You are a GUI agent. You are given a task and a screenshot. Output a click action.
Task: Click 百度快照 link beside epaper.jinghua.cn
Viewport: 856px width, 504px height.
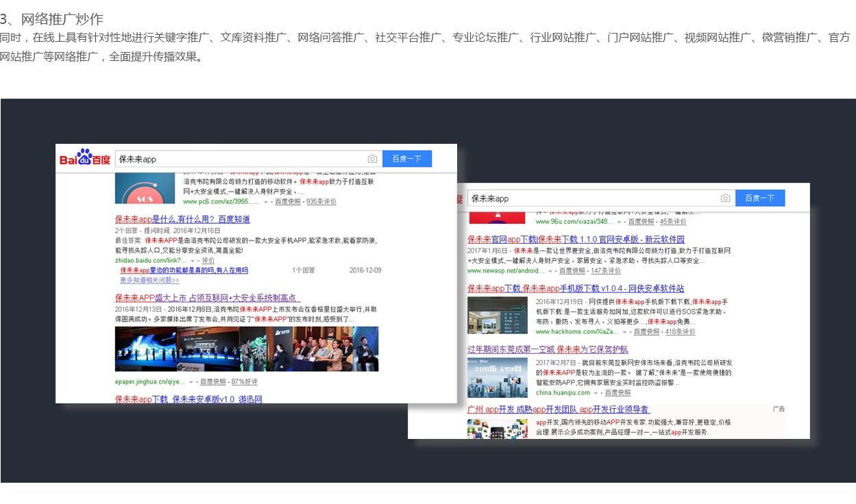point(212,381)
